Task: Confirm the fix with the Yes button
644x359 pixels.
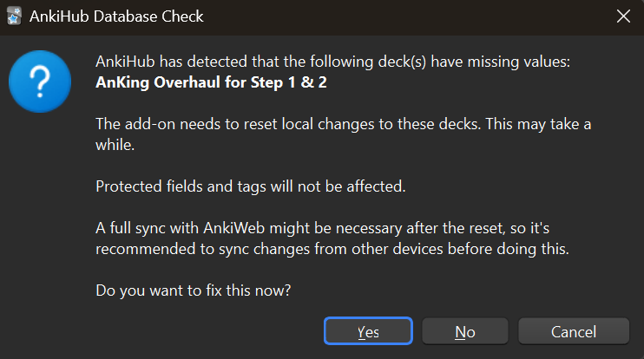Action: pos(368,331)
